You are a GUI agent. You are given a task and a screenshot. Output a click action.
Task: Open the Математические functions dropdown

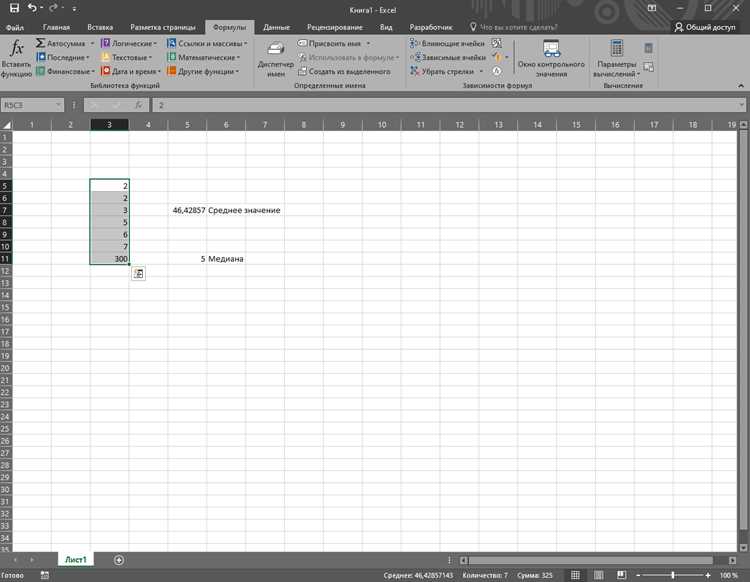click(x=204, y=57)
